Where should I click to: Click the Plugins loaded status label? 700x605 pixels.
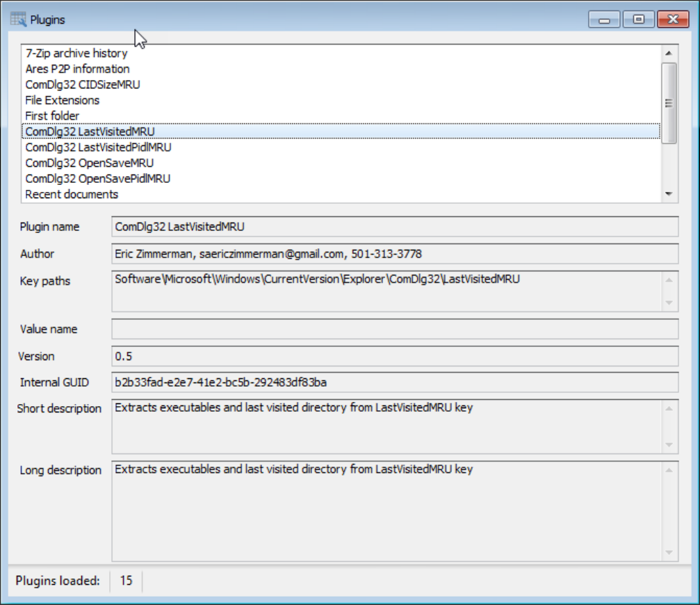[58, 581]
